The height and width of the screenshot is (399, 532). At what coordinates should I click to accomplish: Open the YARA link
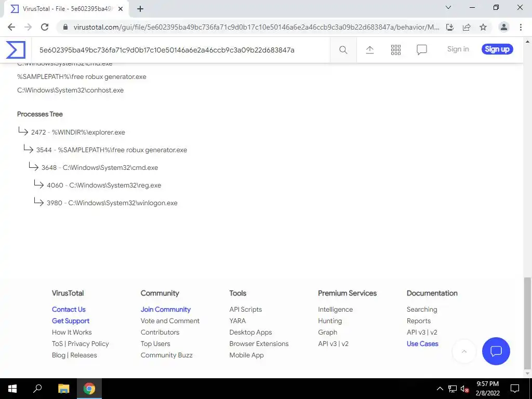(x=237, y=321)
